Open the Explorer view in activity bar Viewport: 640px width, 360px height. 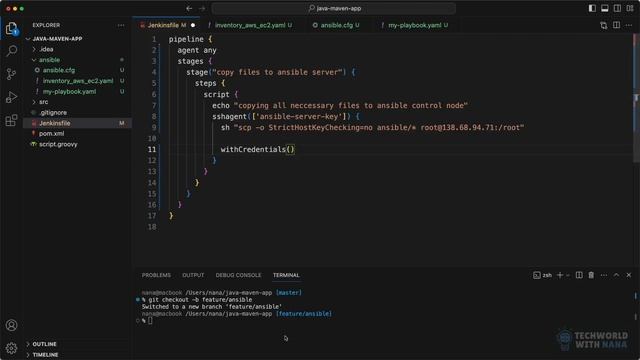[11, 29]
